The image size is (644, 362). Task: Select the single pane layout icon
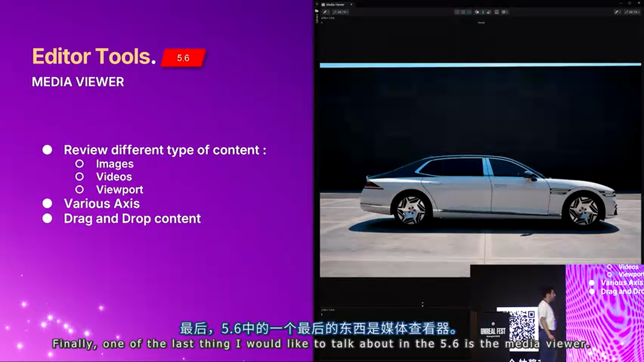click(456, 12)
